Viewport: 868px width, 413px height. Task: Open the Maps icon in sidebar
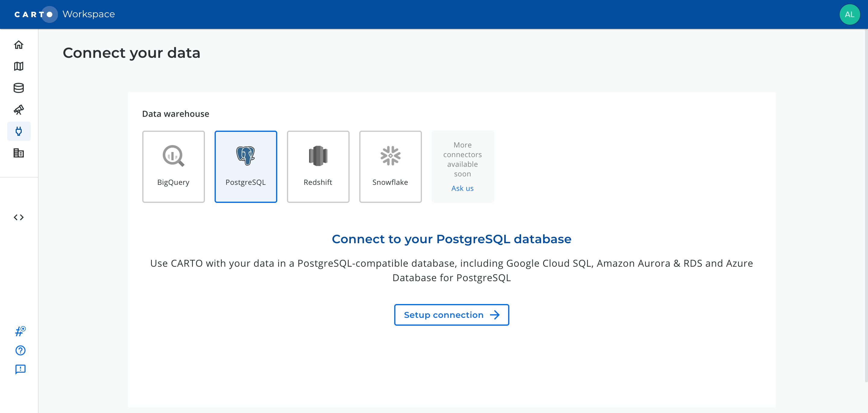pos(19,66)
